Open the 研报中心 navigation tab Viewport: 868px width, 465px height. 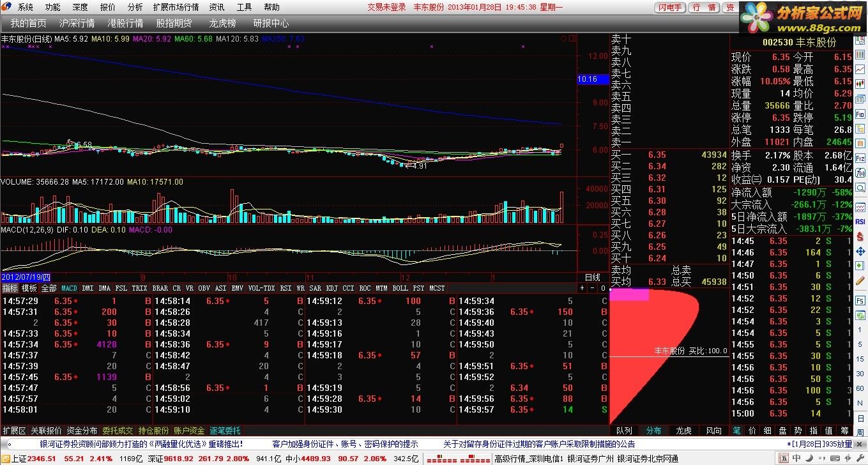pos(271,23)
